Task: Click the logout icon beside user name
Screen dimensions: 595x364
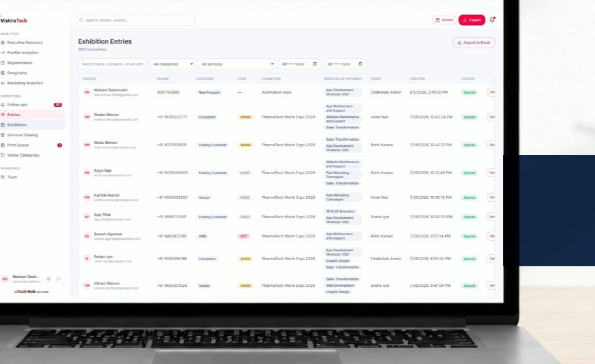Action: [x=59, y=279]
